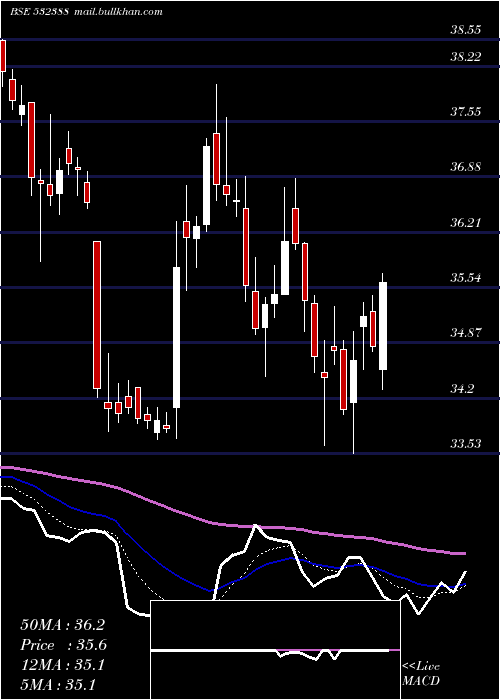This screenshot has height=700, width=500.
Task: Click the 38.55 price level label
Action: (x=466, y=30)
